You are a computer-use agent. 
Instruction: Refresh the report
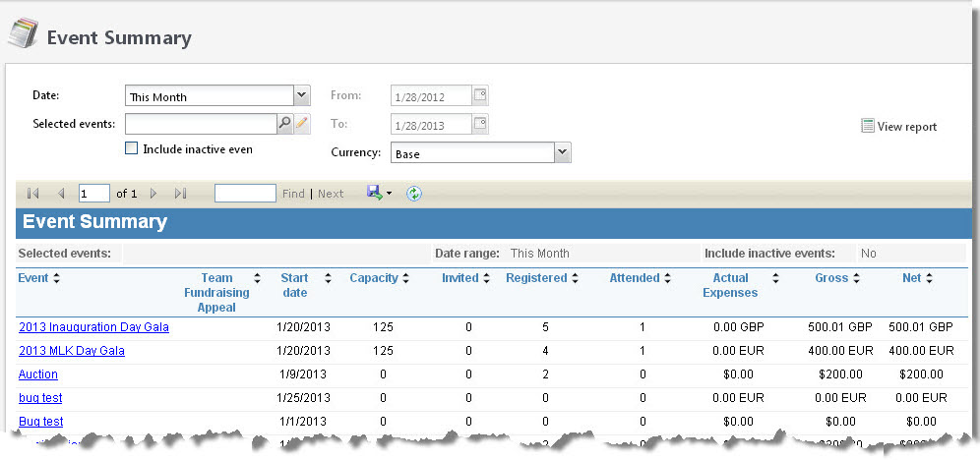point(414,194)
